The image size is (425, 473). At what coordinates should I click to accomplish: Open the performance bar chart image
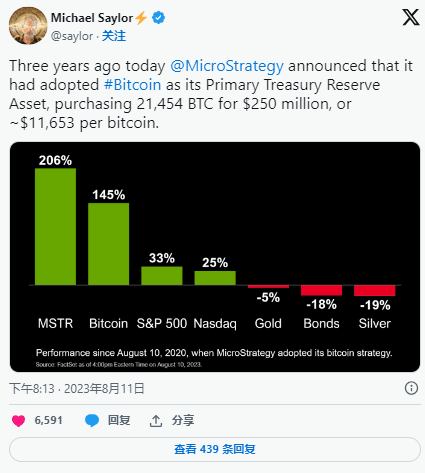click(x=215, y=257)
